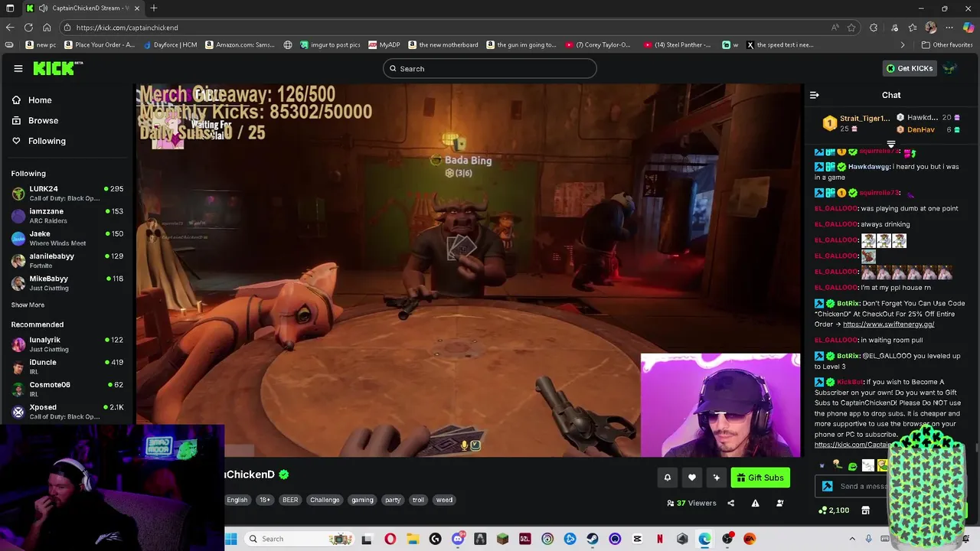Collapse chat panel arrow icon
Image resolution: width=980 pixels, height=551 pixels.
(814, 95)
